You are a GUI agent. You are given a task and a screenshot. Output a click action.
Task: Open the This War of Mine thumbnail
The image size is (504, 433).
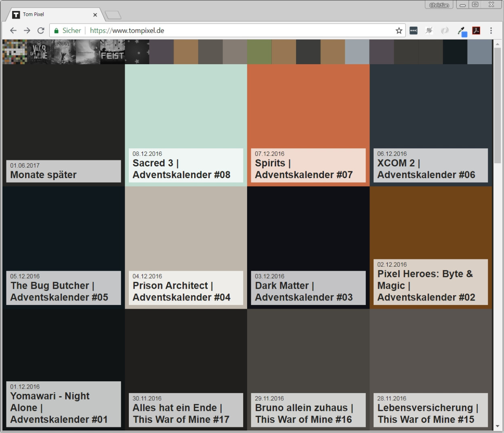pyautogui.click(x=39, y=52)
